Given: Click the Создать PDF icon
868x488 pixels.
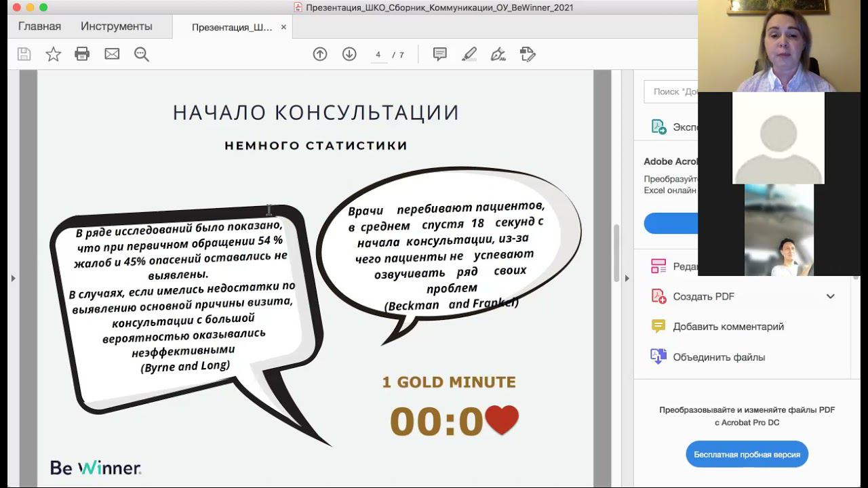Looking at the screenshot, I should coord(658,296).
